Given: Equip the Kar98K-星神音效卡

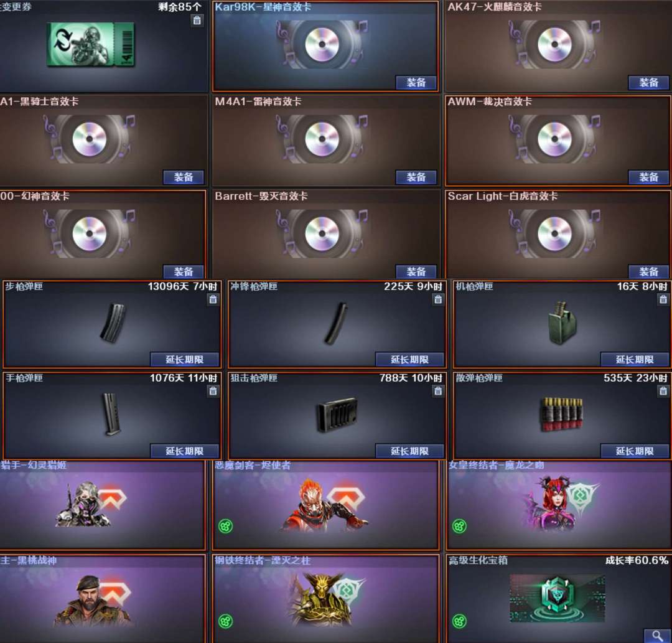Looking at the screenshot, I should pos(416,82).
